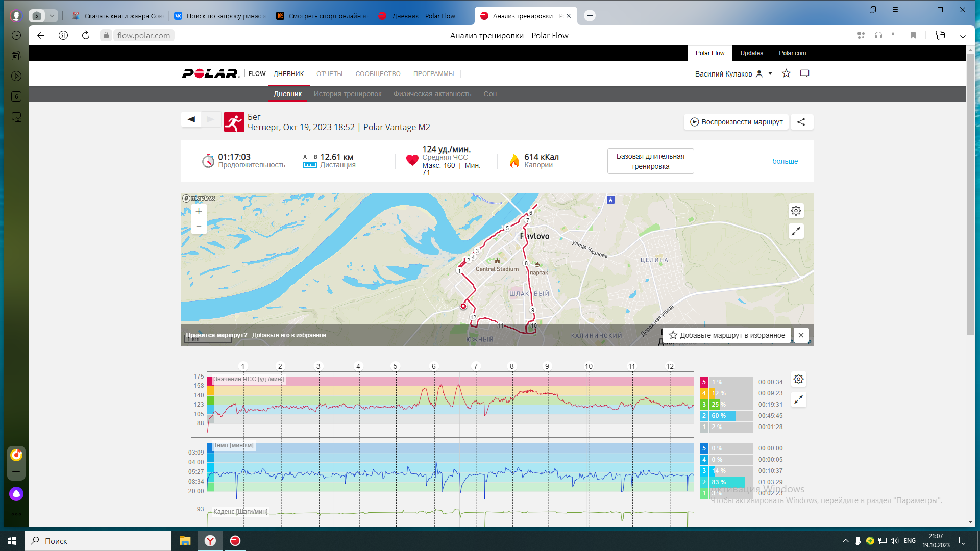Zoom out on the route map
980x551 pixels.
pos(199,227)
